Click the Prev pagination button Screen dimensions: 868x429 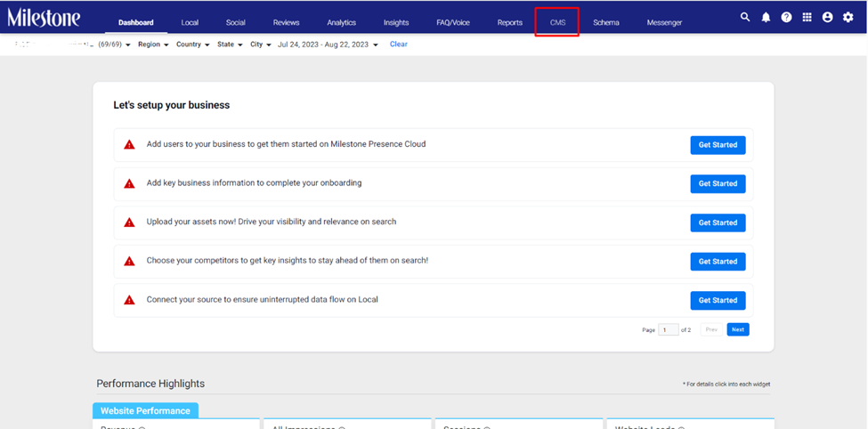711,330
